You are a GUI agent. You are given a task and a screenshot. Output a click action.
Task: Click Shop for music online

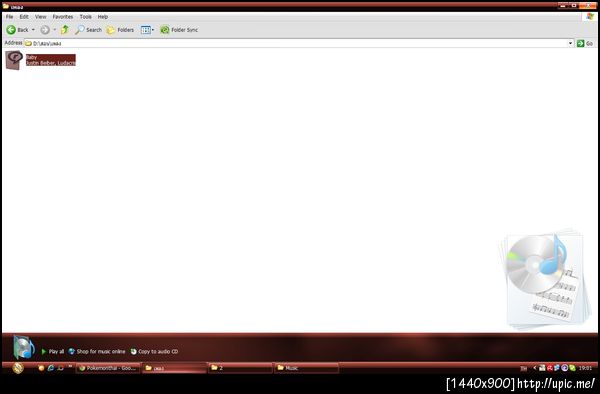tap(97, 351)
